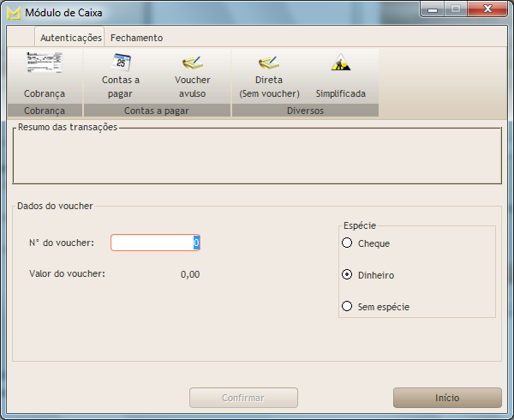Click the Módulo de Caxia app icon
The height and width of the screenshot is (420, 514).
coord(14,13)
